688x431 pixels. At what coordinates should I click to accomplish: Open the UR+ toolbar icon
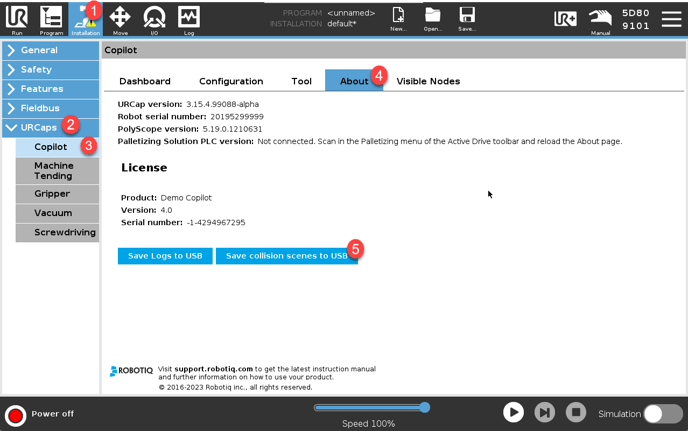coord(565,19)
